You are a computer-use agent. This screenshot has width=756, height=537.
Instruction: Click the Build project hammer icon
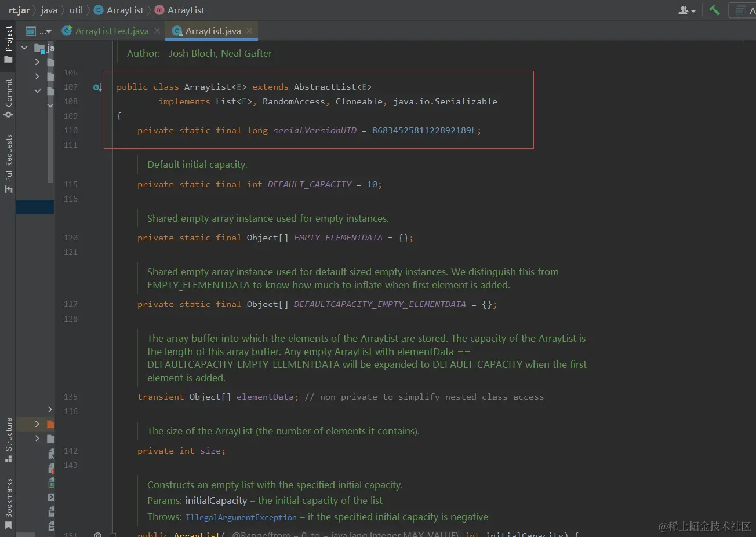[714, 10]
